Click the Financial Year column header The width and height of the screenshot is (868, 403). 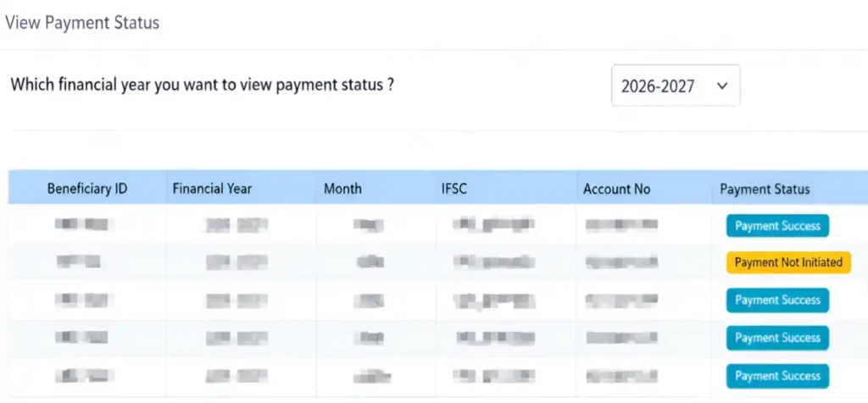click(x=212, y=189)
